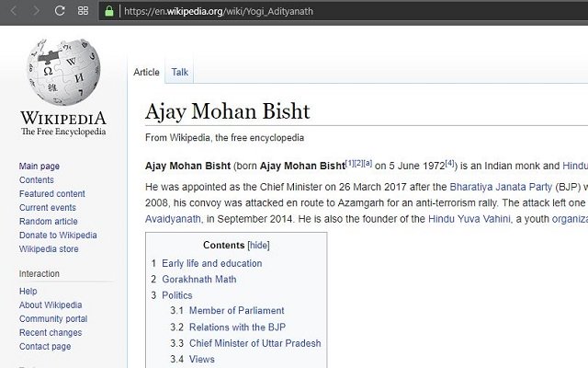Reload the page with the refresh icon
Viewport: 588px width, 368px height.
[60, 11]
